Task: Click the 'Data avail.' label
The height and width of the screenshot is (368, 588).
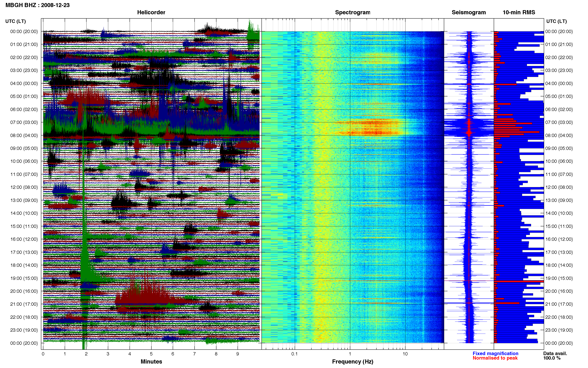Action: coord(555,353)
